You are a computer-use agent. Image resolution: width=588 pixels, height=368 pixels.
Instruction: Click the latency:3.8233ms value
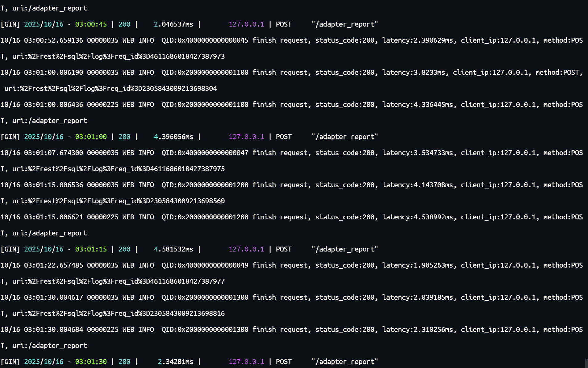414,73
